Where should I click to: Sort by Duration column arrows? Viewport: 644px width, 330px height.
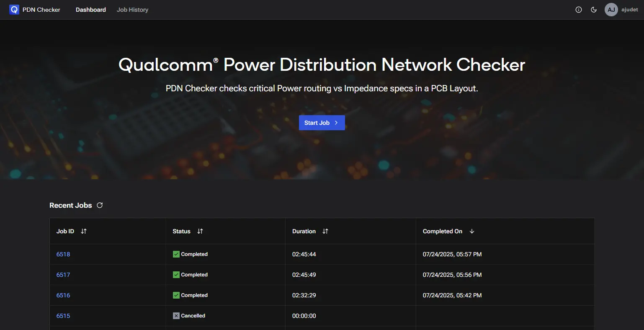point(325,231)
